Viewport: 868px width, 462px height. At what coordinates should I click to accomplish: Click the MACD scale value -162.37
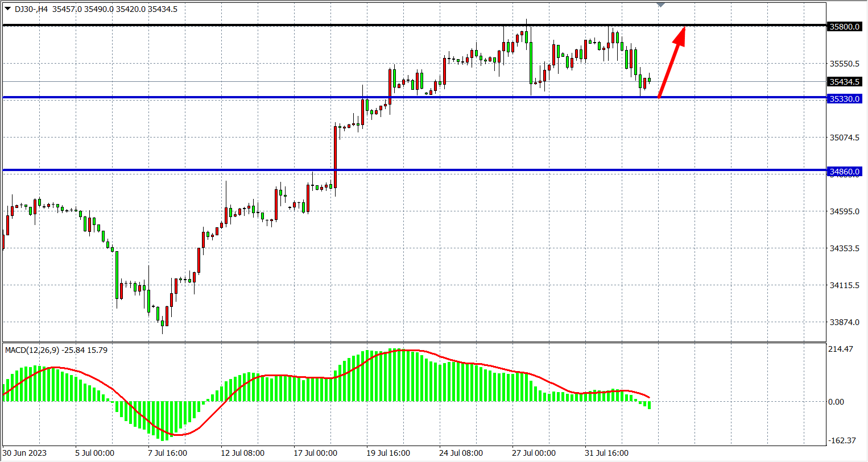click(842, 440)
